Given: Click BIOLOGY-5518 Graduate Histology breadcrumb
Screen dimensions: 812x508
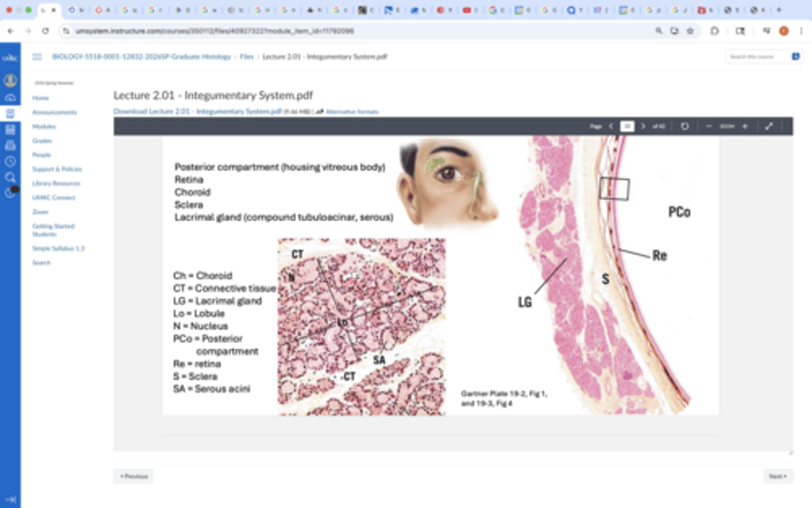Looking at the screenshot, I should (x=142, y=56).
